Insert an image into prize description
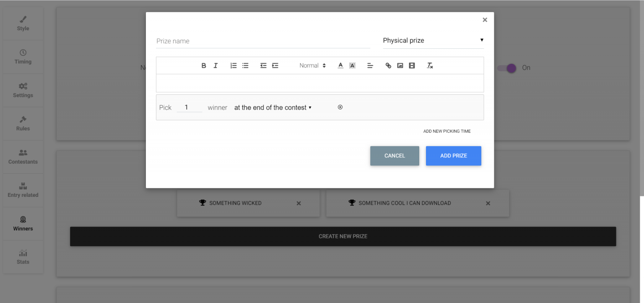The height and width of the screenshot is (303, 644). pos(400,65)
